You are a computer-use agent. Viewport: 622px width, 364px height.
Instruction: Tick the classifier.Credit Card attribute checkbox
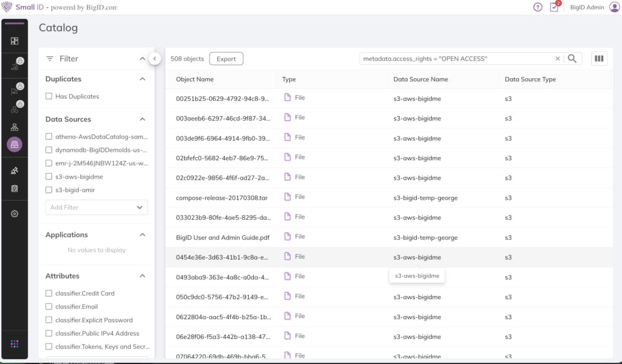pos(49,294)
